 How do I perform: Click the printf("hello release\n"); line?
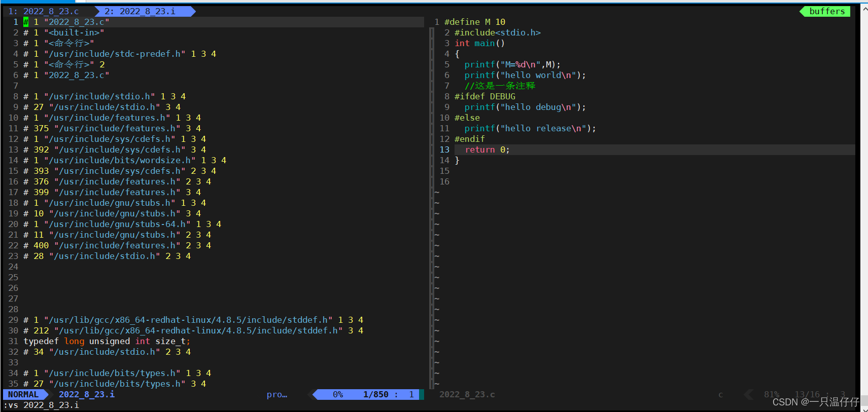pos(531,128)
